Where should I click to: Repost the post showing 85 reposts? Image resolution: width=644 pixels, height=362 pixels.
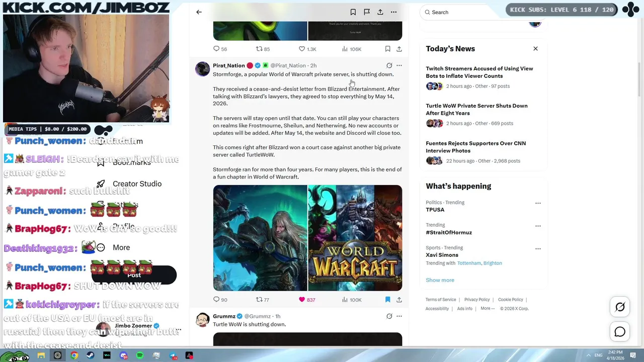(263, 49)
